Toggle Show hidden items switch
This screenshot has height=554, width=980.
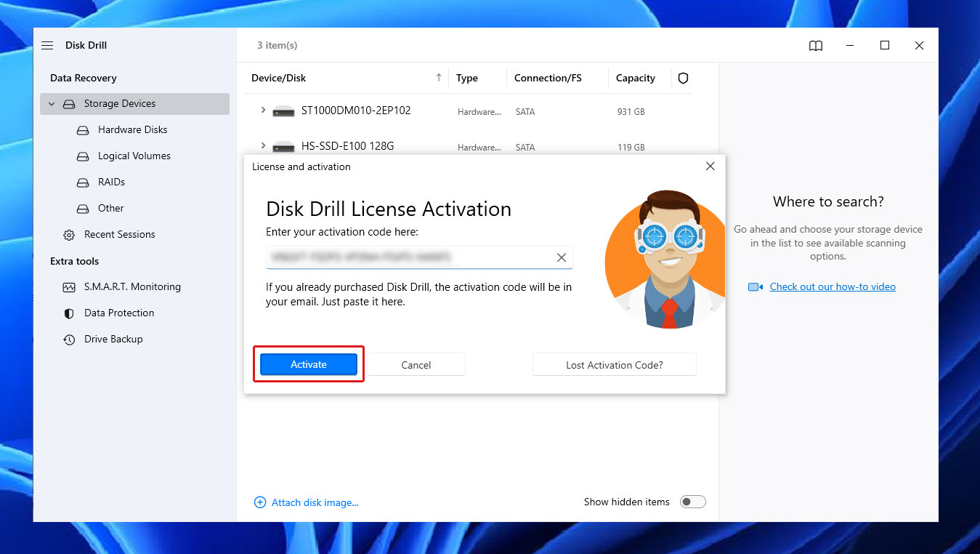(x=692, y=502)
